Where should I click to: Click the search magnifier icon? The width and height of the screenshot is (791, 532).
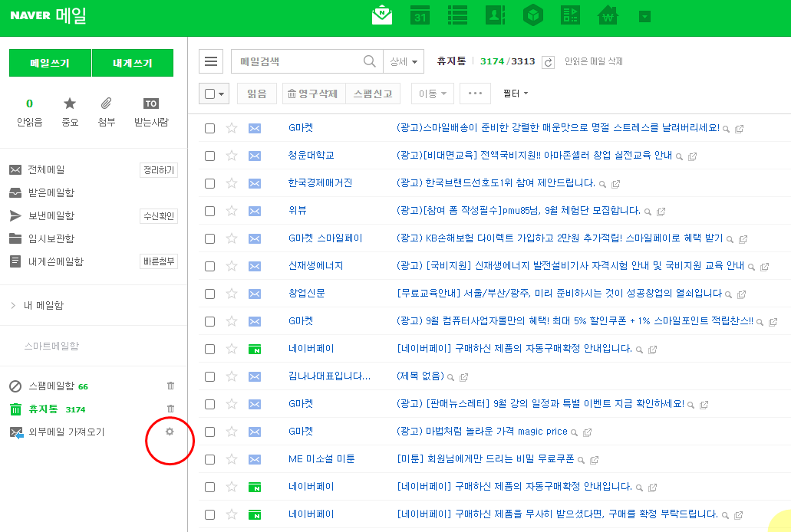370,61
